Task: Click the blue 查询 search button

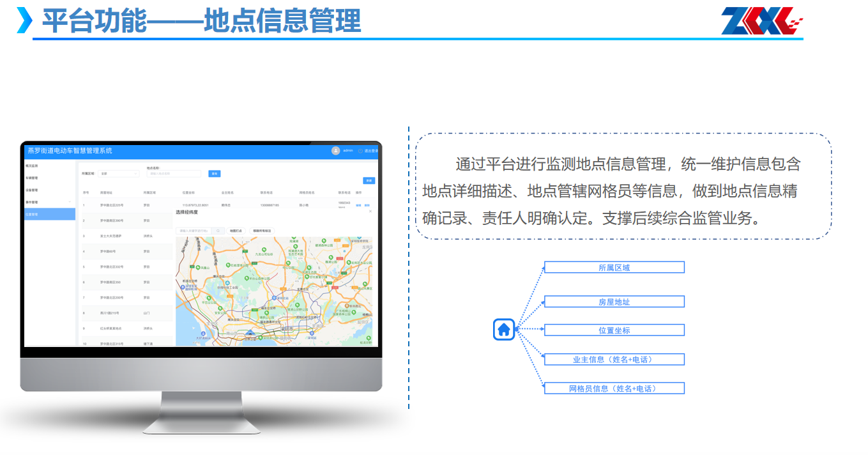Action: click(x=215, y=173)
